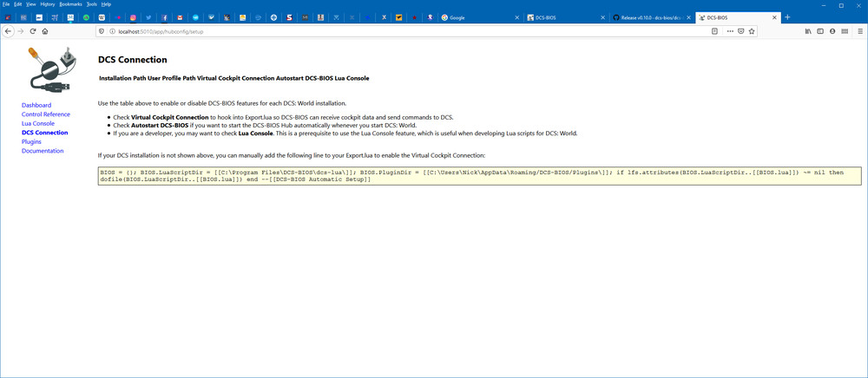Image resolution: width=868 pixels, height=378 pixels.
Task: Open the Dashboard link
Action: [36, 105]
